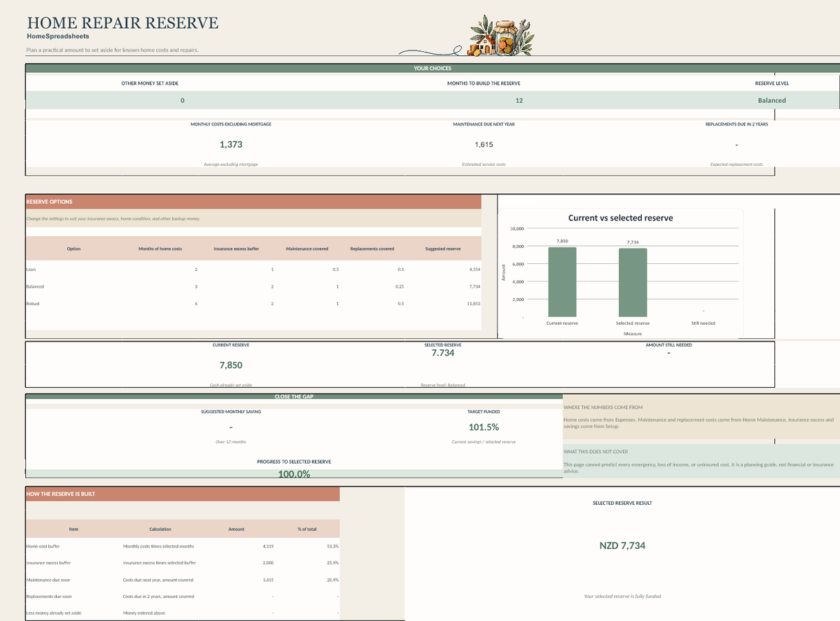The height and width of the screenshot is (621, 840).
Task: Click the progress value 100.0%
Action: tap(294, 474)
